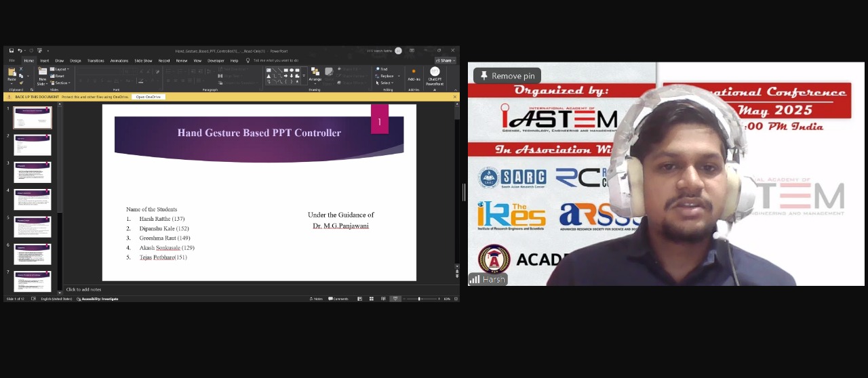
Task: Open the Animations ribbon tab
Action: point(119,60)
